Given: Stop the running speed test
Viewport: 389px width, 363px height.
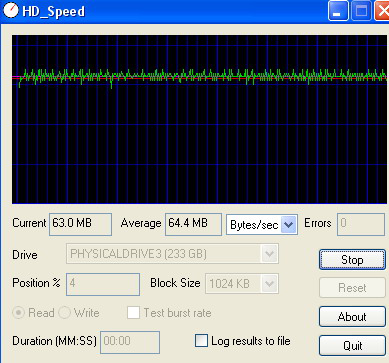Looking at the screenshot, I should tap(352, 259).
